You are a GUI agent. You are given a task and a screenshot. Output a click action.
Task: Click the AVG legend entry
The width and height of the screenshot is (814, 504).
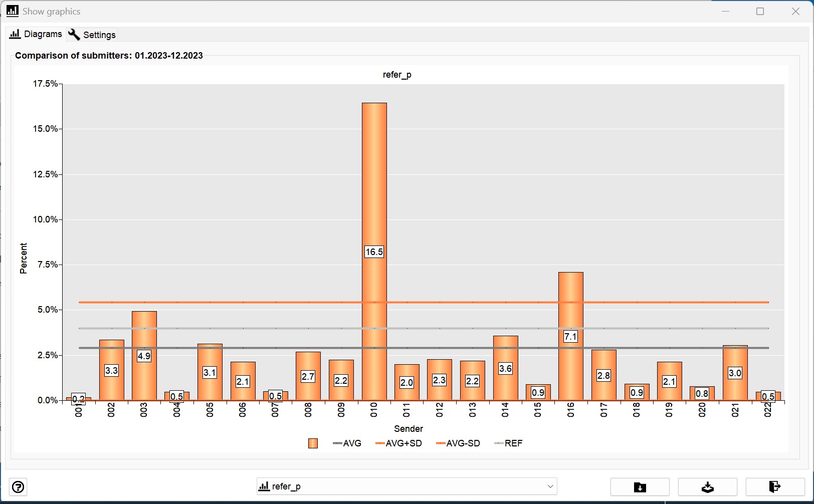347,443
